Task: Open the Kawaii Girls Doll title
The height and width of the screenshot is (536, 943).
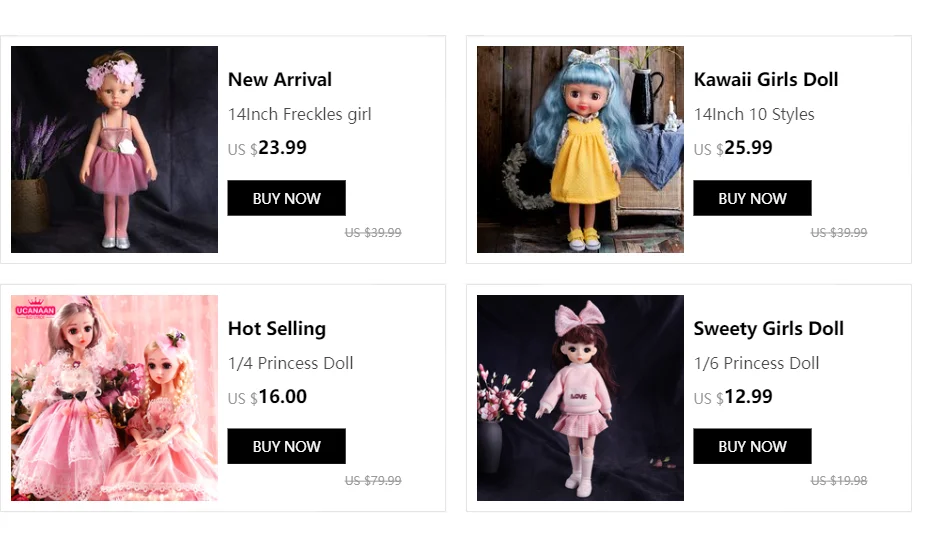Action: tap(766, 80)
